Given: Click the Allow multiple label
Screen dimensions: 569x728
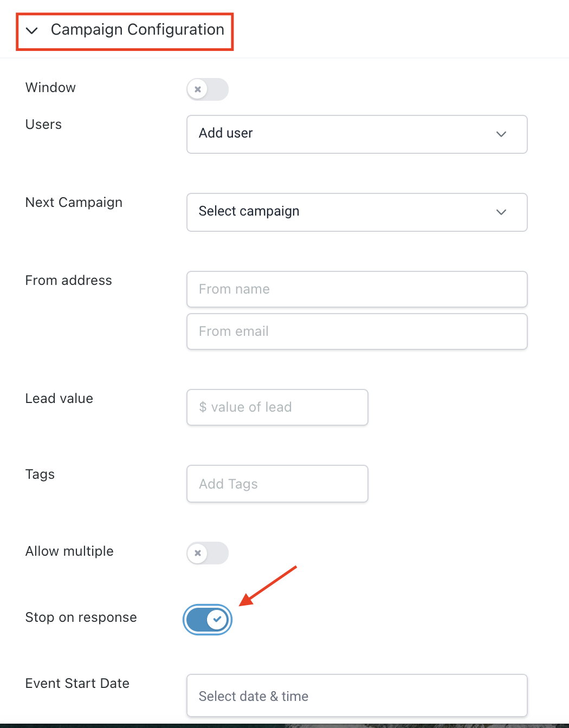Looking at the screenshot, I should tap(69, 551).
